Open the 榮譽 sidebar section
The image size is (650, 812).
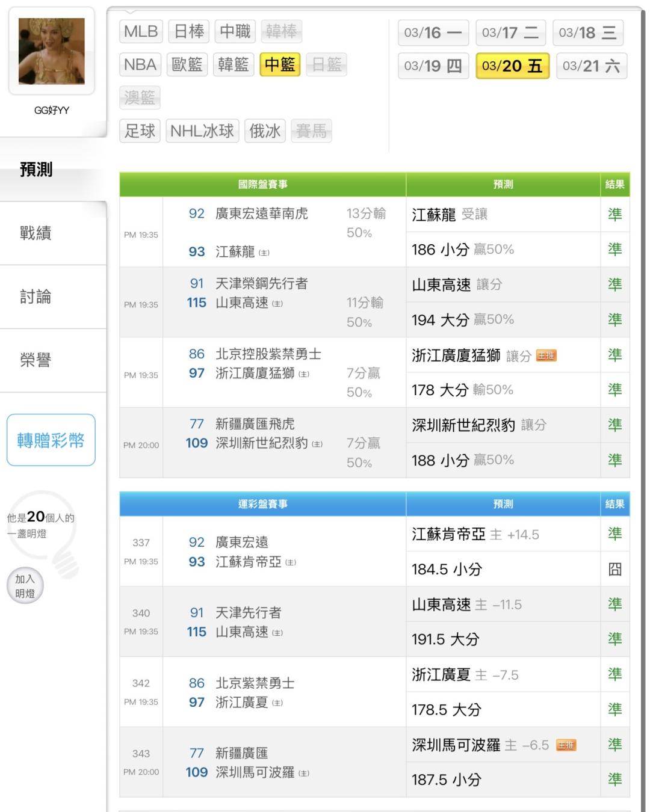[x=36, y=360]
